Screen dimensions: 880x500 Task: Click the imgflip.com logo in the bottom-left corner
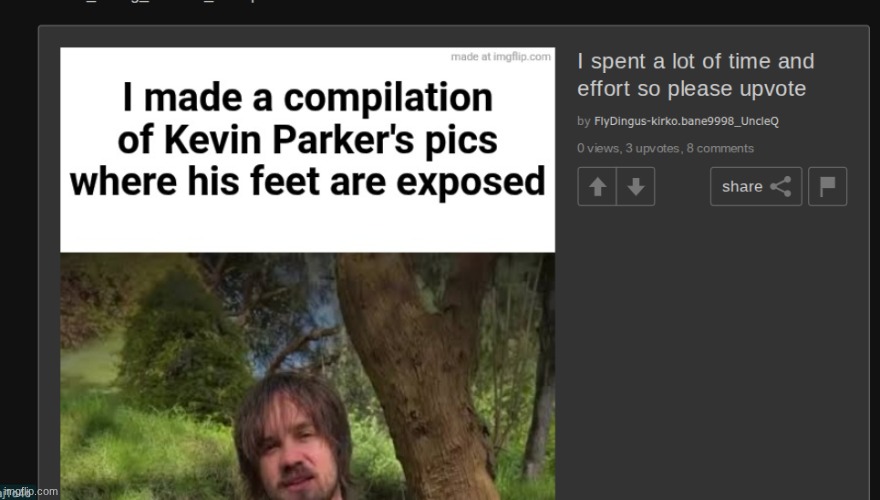click(29, 492)
